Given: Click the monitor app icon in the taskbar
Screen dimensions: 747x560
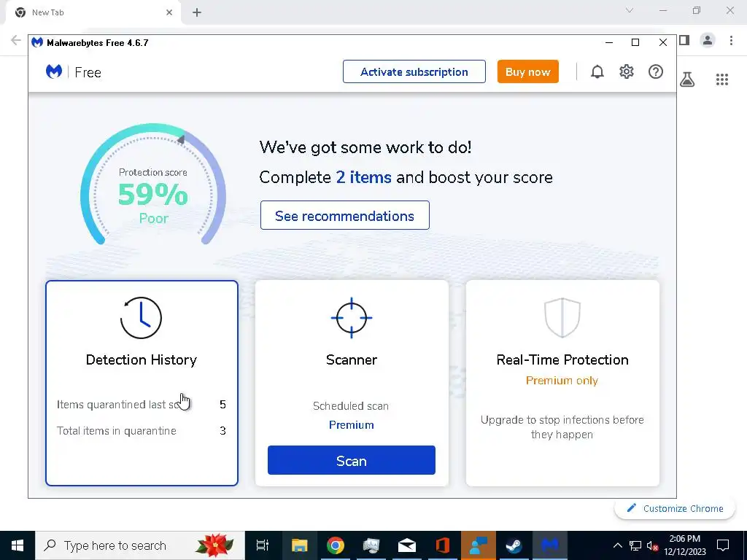Looking at the screenshot, I should [x=371, y=545].
